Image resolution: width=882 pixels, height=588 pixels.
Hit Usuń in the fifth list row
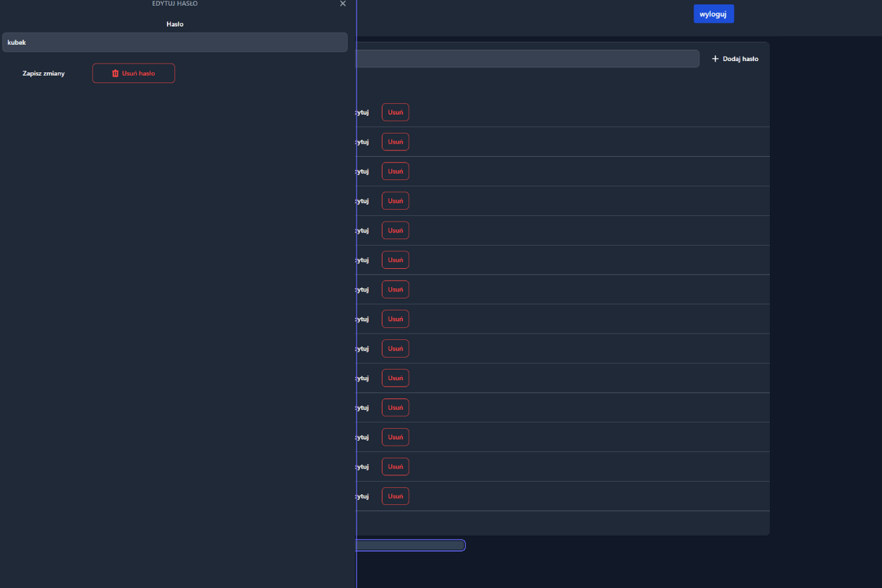click(x=395, y=230)
